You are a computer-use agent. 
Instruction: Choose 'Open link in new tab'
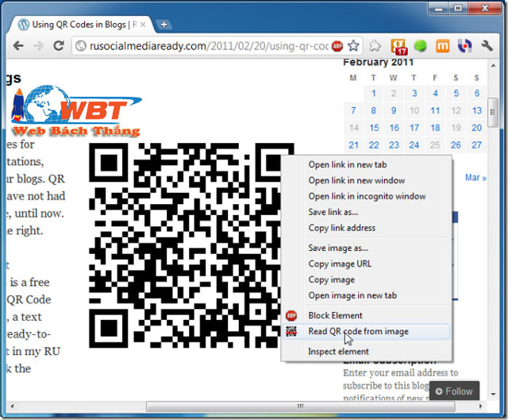348,164
